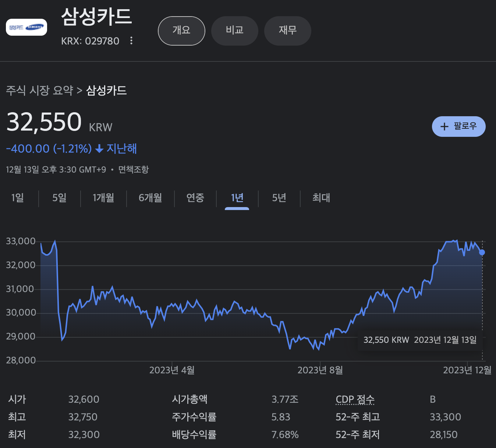This screenshot has width=496, height=448.
Task: Open the 면책조항 disclaimer link
Action: tap(134, 170)
